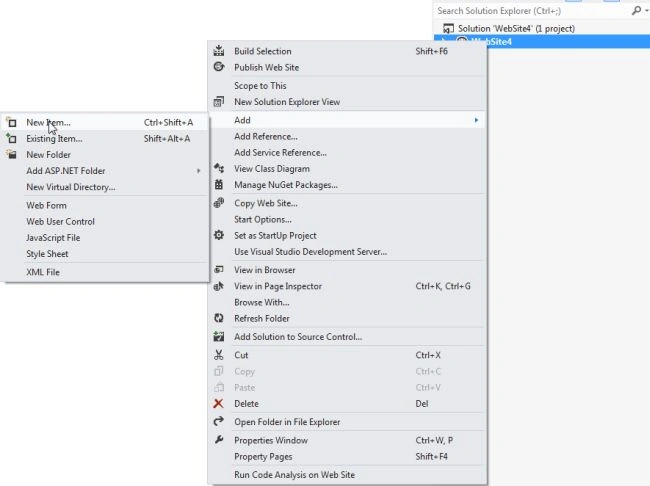
Task: Expand the Add ASP.NET Folder submenu arrow
Action: 199,171
